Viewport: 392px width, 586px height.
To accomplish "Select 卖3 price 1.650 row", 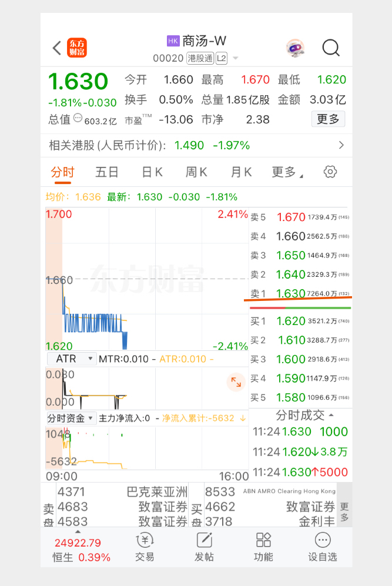I will [300, 255].
